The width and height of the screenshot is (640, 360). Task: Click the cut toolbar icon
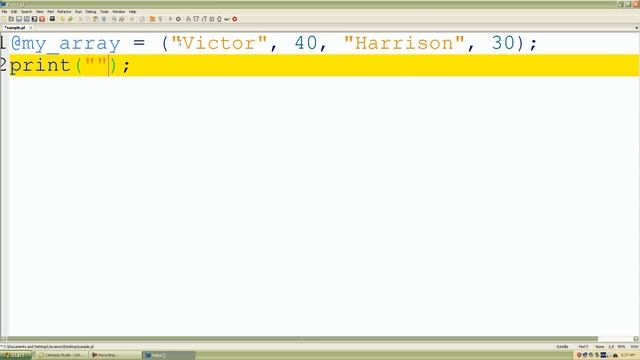click(80, 19)
